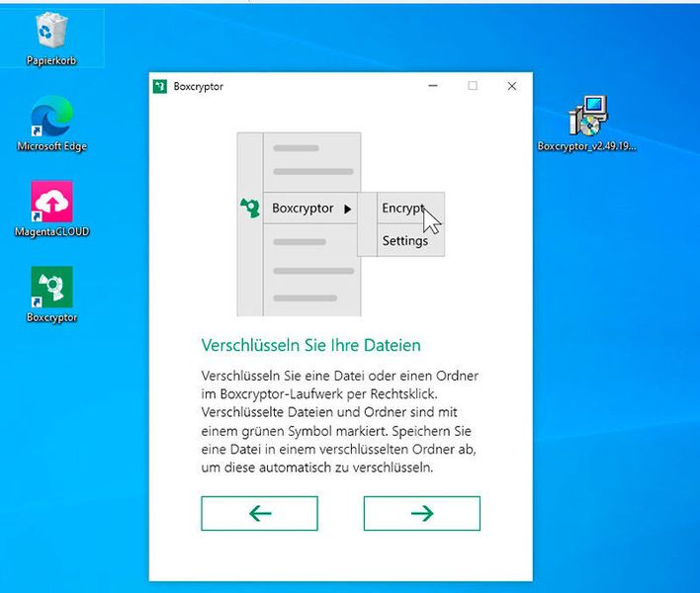Click the Boxcryptor logo in the title bar
The image size is (700, 593).
(160, 86)
